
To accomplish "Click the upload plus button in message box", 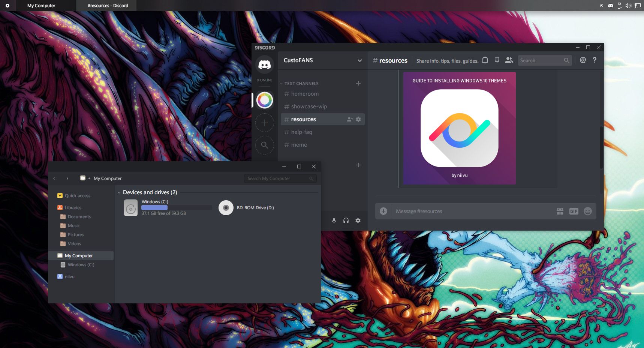I will pyautogui.click(x=383, y=211).
